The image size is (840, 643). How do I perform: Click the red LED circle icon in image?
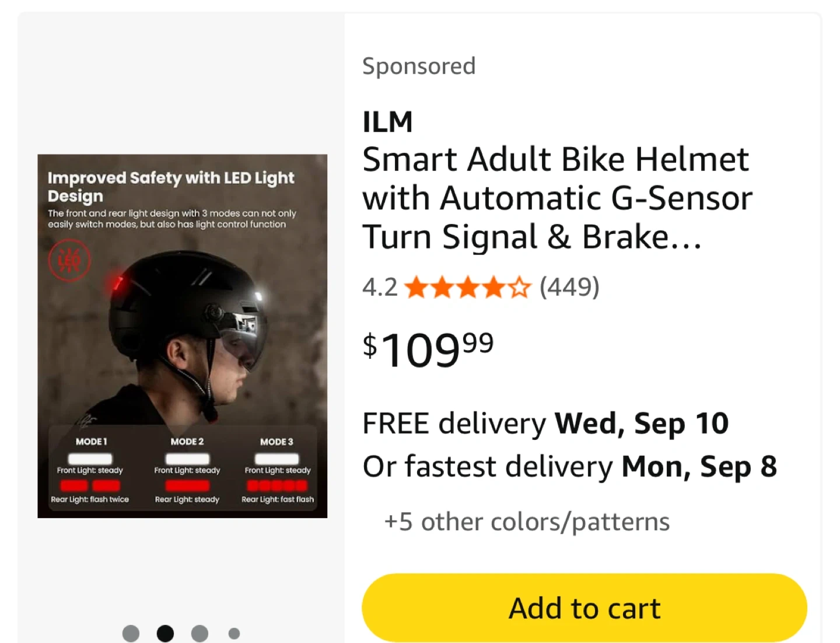pyautogui.click(x=69, y=260)
